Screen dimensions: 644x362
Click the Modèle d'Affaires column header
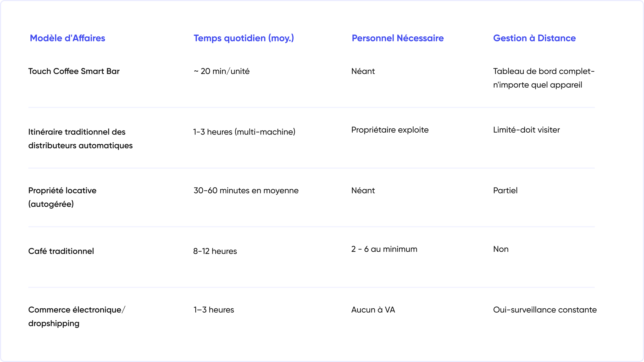68,38
